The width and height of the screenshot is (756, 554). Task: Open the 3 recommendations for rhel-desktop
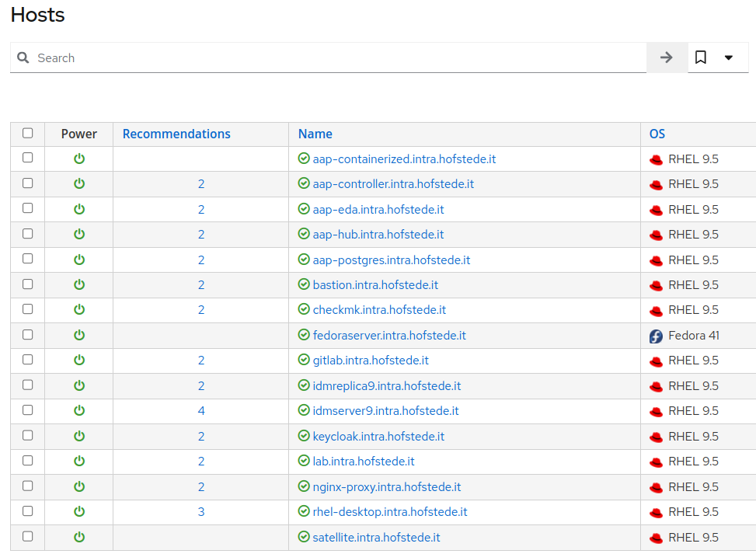click(x=201, y=512)
